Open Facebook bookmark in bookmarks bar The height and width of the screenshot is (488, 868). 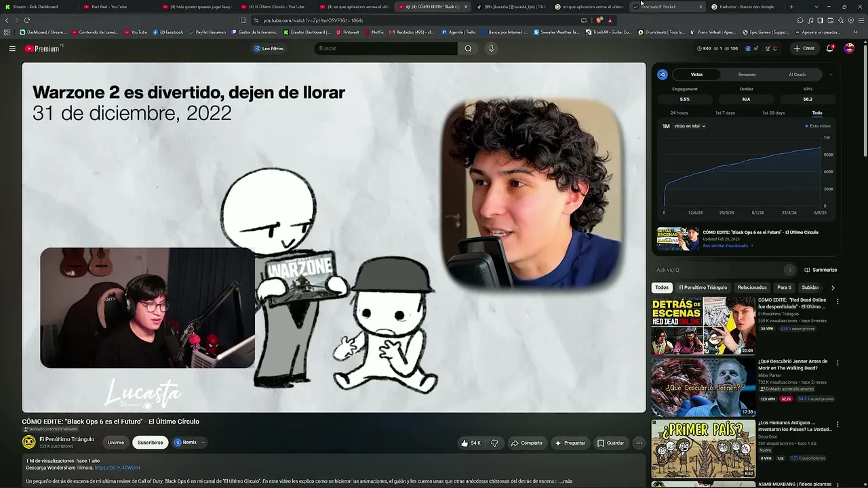(x=168, y=32)
